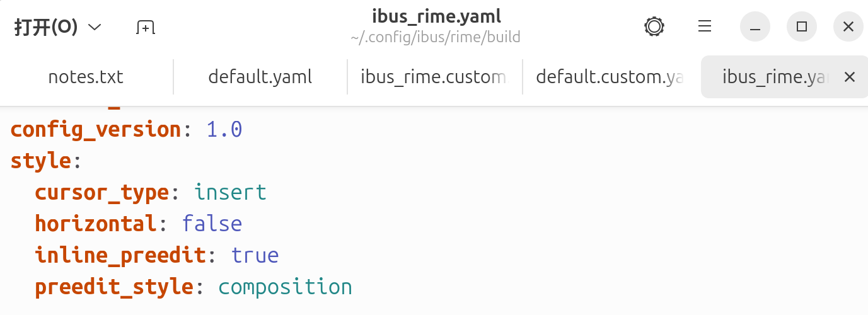This screenshot has height=315, width=868.
Task: Open the hamburger main menu
Action: (705, 26)
